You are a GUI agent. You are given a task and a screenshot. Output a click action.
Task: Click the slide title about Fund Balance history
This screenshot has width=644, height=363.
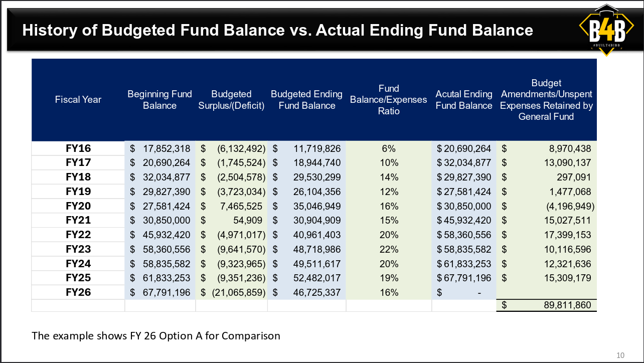coord(277,31)
